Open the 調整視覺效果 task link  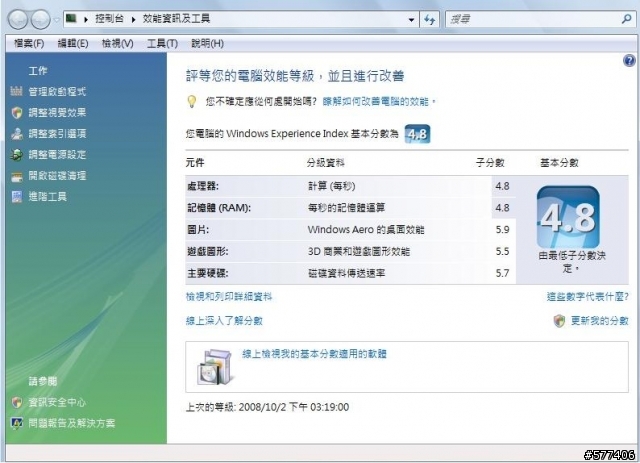(57, 113)
